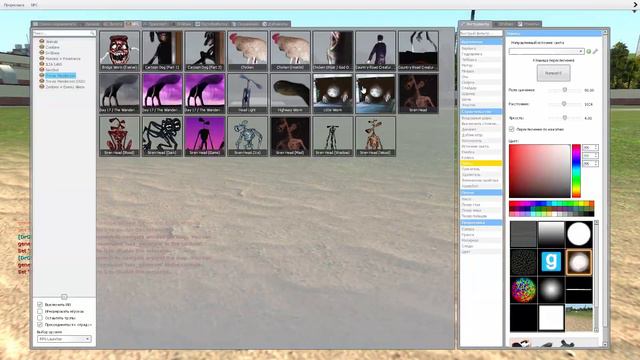The image size is (640, 360).
Task: Select Cartoon Dog (Part 1) NPC icon
Action: [x=162, y=51]
